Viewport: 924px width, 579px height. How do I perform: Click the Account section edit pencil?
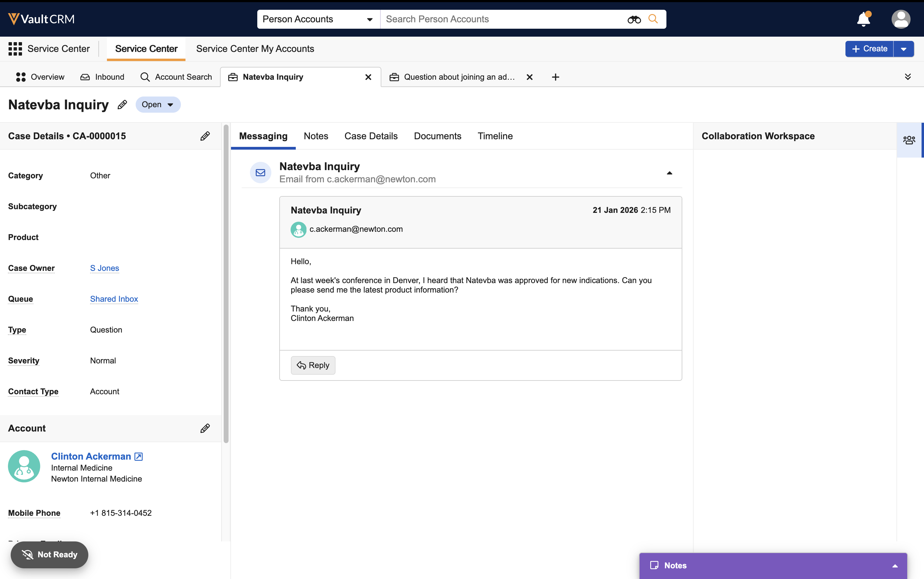[x=205, y=428]
